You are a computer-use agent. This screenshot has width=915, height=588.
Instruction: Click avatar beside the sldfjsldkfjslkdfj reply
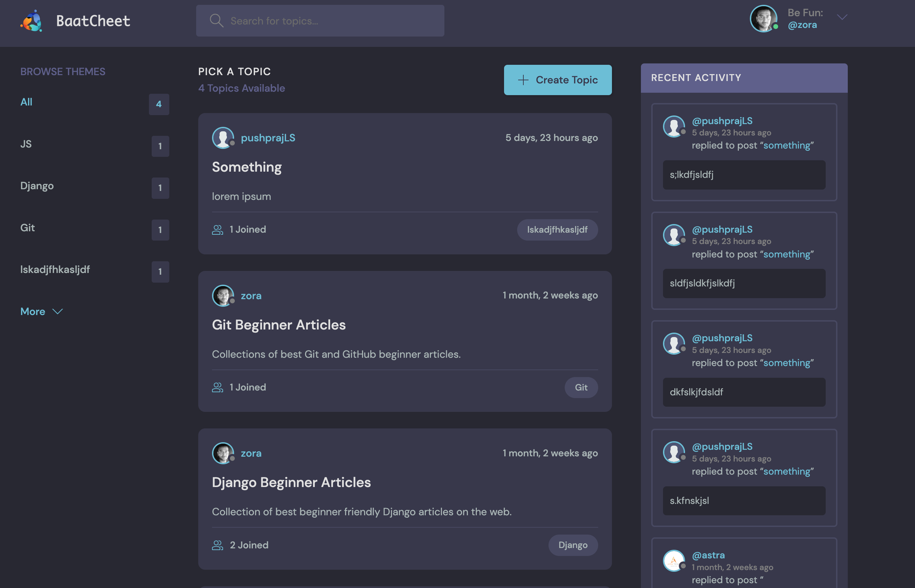pos(674,235)
